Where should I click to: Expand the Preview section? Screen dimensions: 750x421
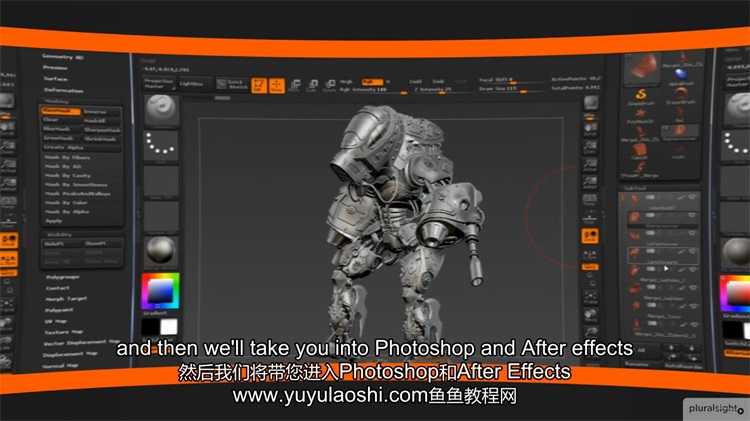(x=55, y=68)
